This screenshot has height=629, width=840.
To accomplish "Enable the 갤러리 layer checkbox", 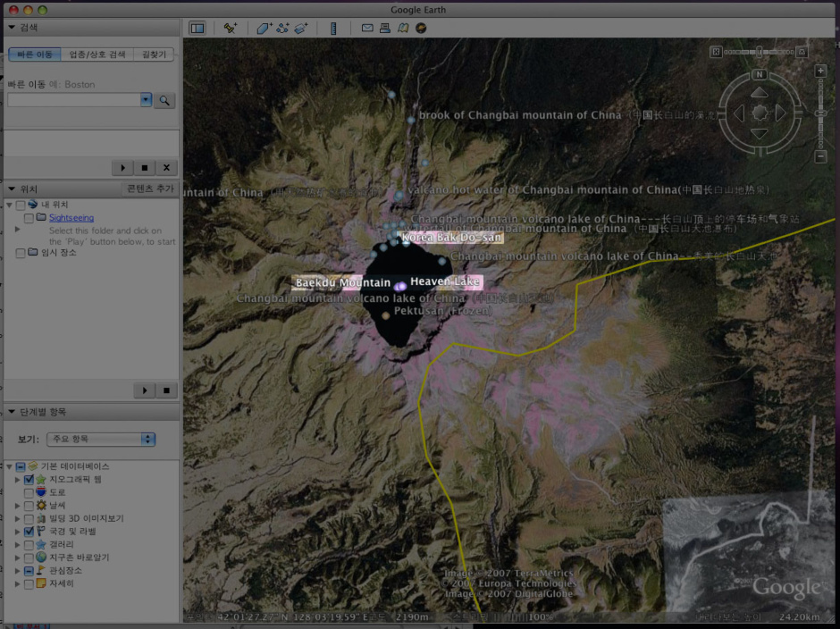I will (x=29, y=545).
